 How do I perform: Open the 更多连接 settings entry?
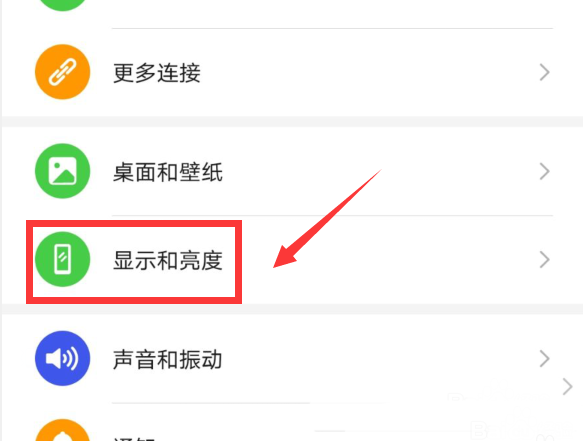(x=292, y=72)
